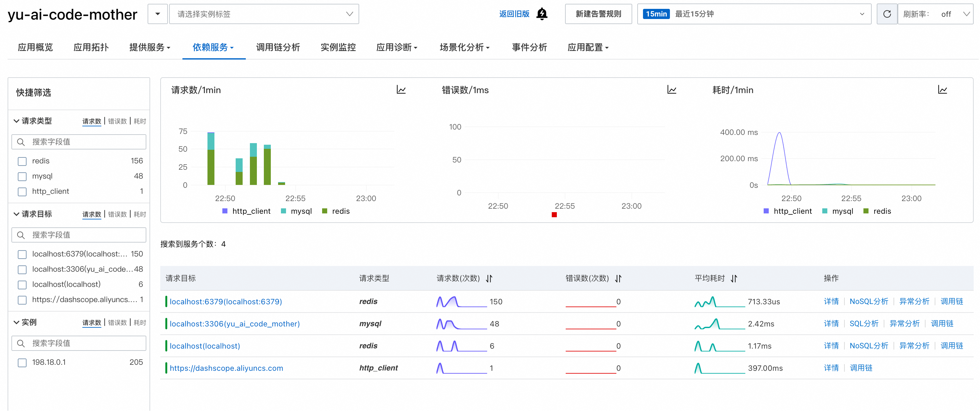Switch to 调用链分析 tab
The height and width of the screenshot is (411, 980).
[x=278, y=47]
